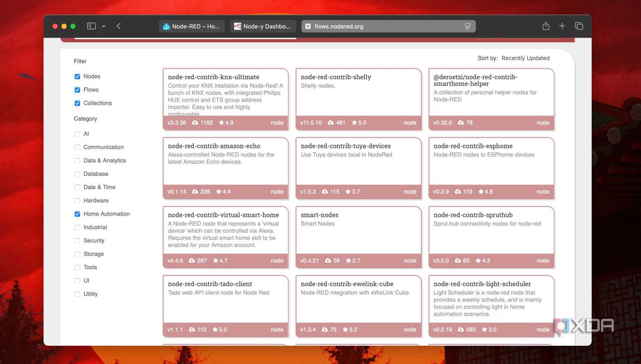Enable the Date & Time category checkbox
641x364 pixels.
pyautogui.click(x=77, y=187)
